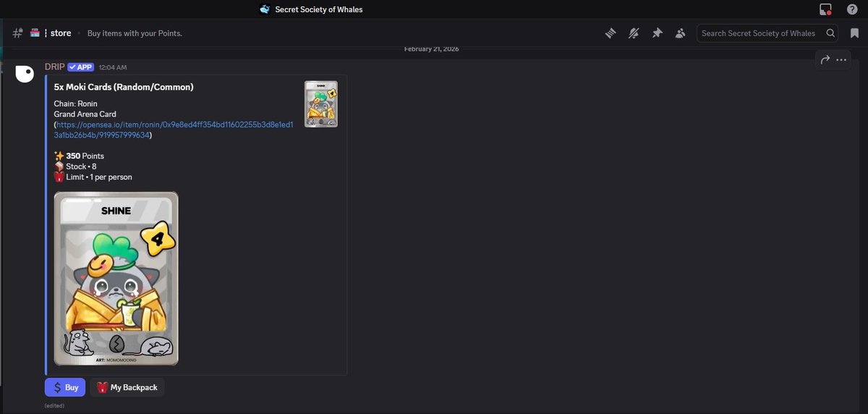Click the store channel name

click(61, 33)
